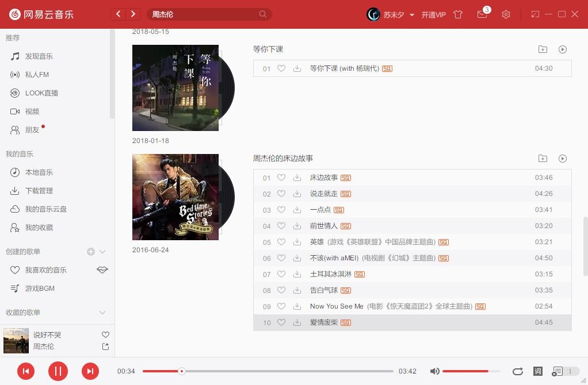The height and width of the screenshot is (385, 588).
Task: Click the song progress bar
Action: pos(268,371)
